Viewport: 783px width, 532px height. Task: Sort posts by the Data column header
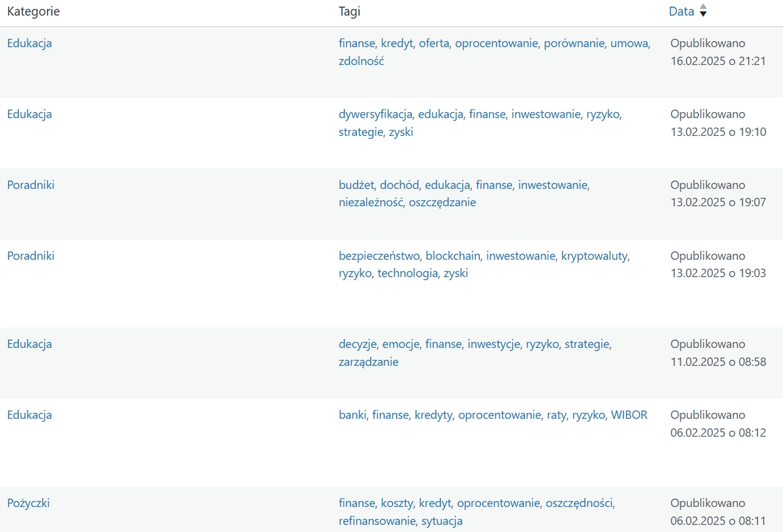[682, 11]
